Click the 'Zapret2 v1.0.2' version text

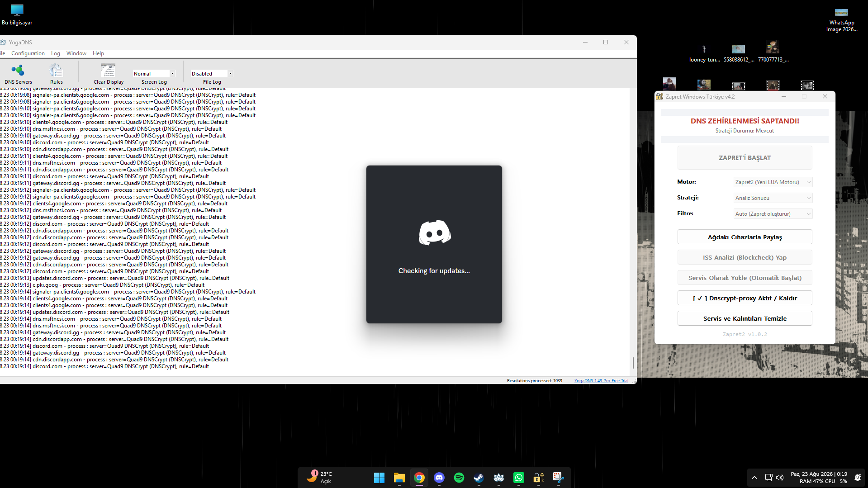click(x=745, y=335)
